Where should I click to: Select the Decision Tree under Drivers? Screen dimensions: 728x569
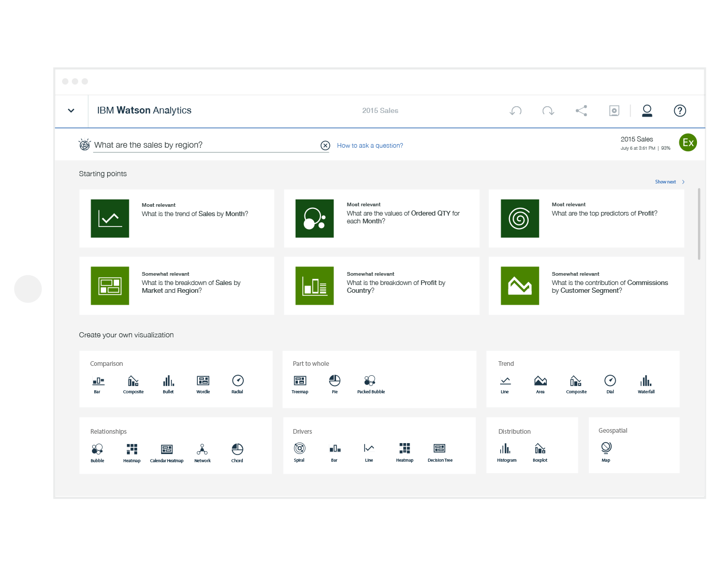click(440, 452)
